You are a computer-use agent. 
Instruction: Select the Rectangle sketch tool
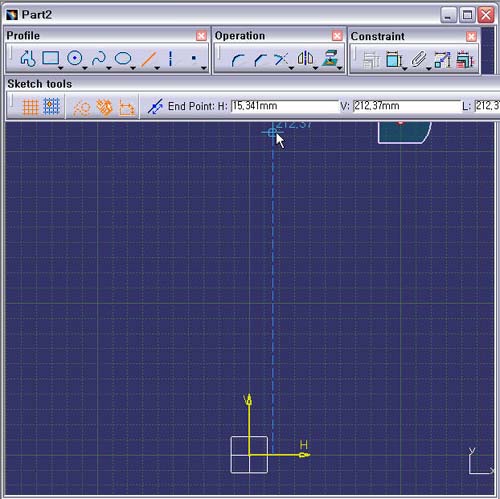coord(51,58)
